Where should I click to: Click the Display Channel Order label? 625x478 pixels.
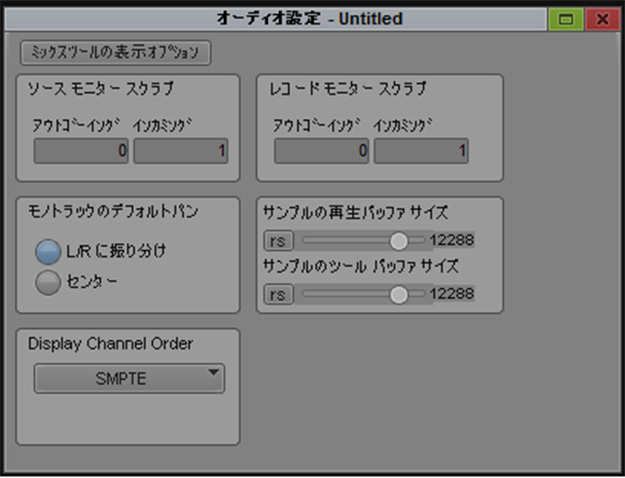110,344
